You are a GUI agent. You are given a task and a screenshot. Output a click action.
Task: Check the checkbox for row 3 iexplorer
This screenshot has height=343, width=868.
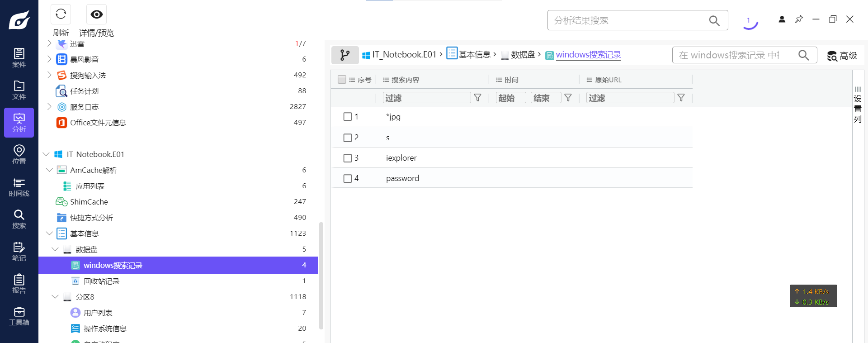(x=348, y=158)
